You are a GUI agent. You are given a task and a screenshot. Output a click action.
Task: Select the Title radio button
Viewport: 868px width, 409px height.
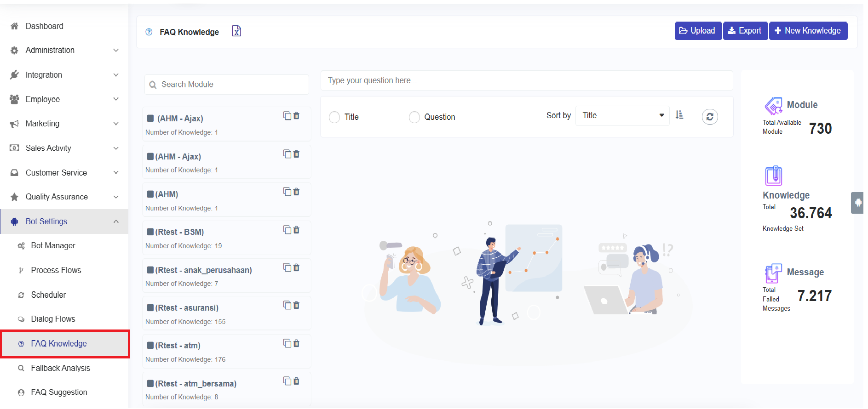coord(334,117)
